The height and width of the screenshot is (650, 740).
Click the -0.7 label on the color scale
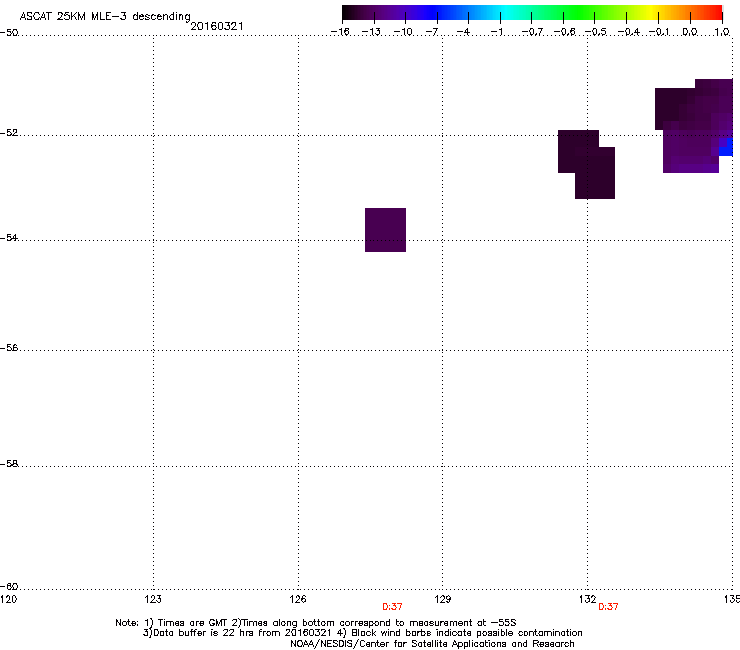point(532,32)
